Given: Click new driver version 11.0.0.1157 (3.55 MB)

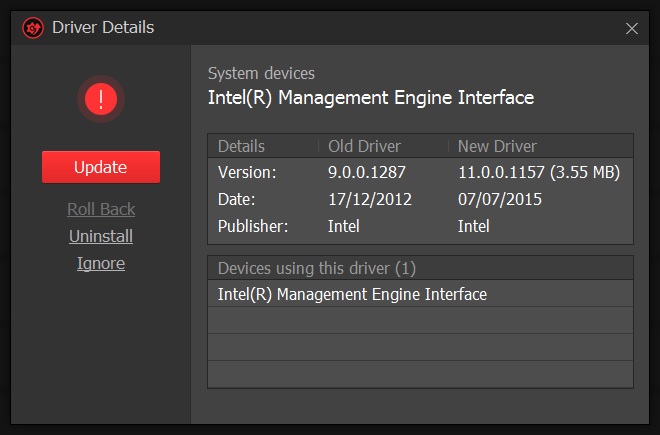Looking at the screenshot, I should tap(539, 172).
